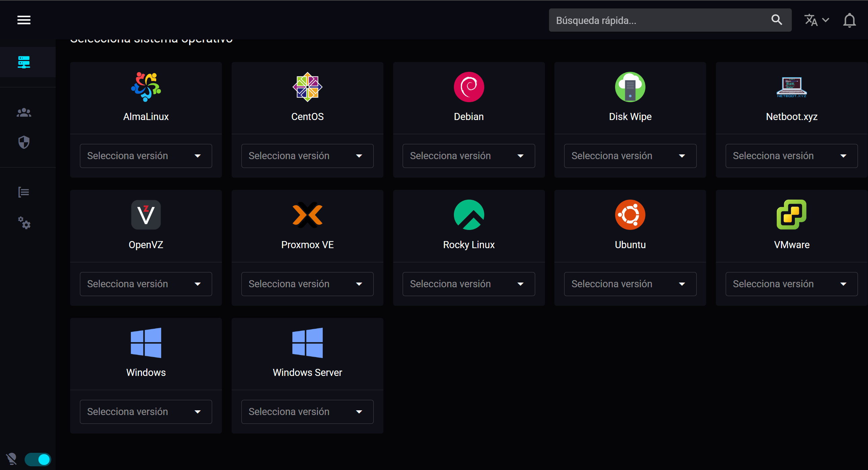Click the Ubuntu logo
The width and height of the screenshot is (868, 470).
pos(630,215)
